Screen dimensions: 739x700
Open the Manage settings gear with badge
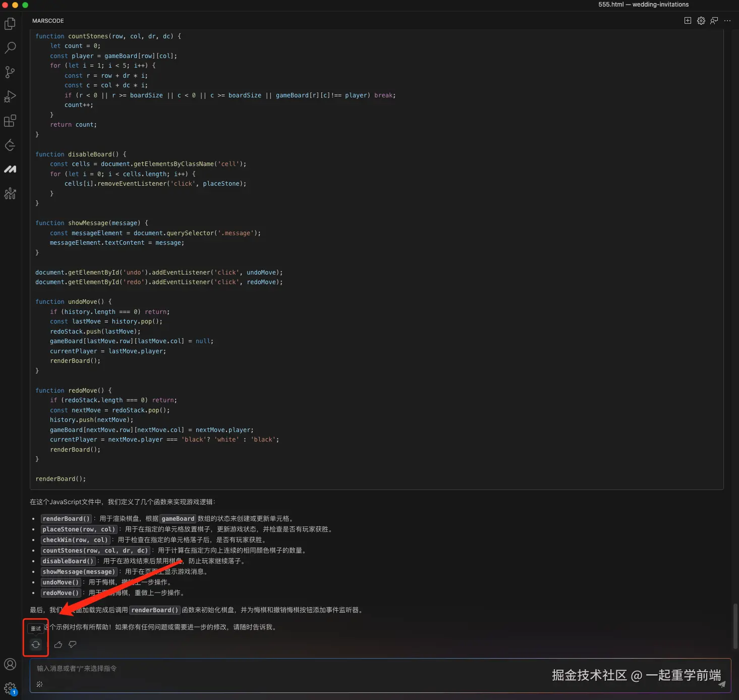(x=10, y=688)
